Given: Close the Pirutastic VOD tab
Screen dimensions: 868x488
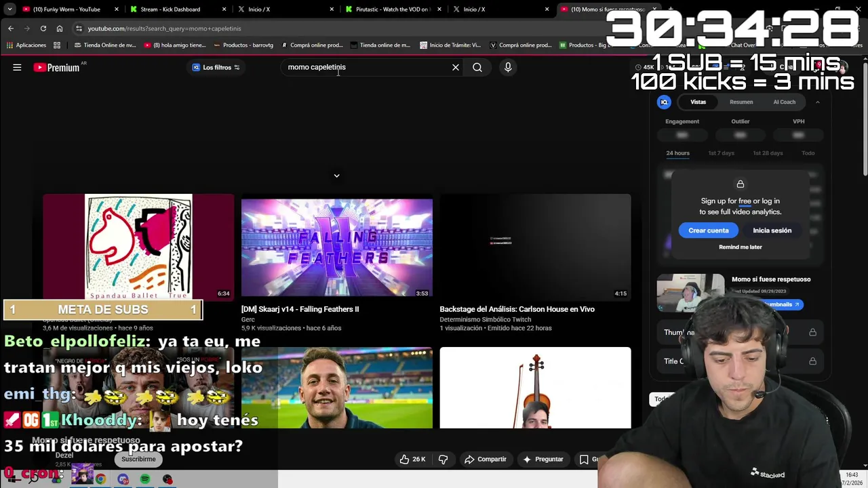Looking at the screenshot, I should pos(439,9).
